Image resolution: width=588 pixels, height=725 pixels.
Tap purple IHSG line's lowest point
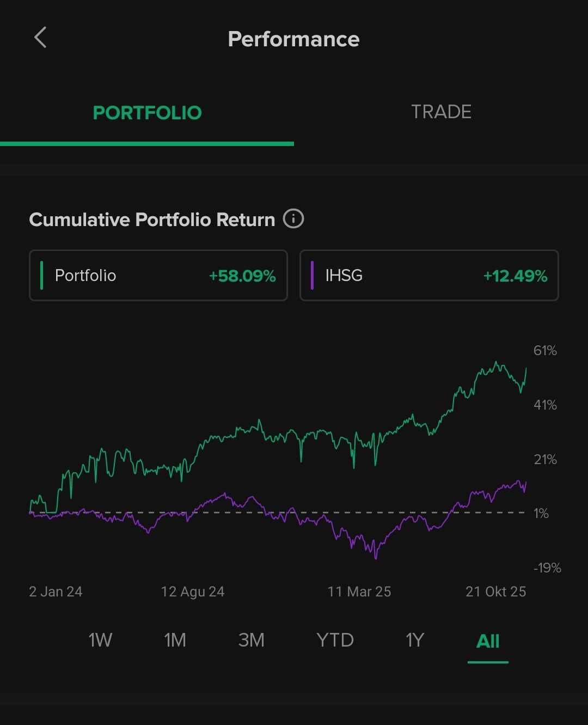point(376,558)
